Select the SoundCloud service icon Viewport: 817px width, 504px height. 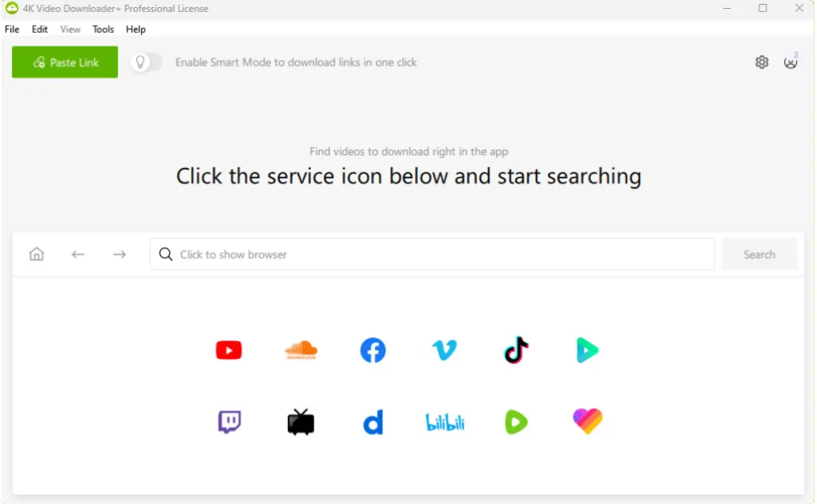(301, 350)
